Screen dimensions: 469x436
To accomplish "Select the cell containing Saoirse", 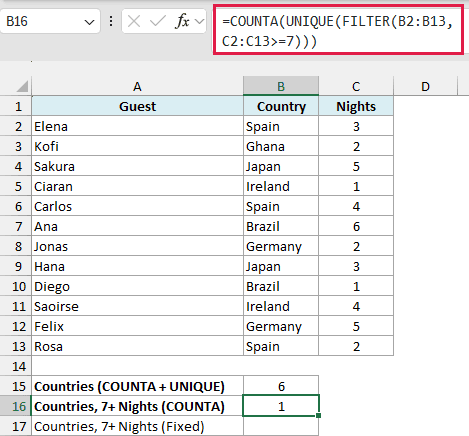I will click(x=137, y=306).
